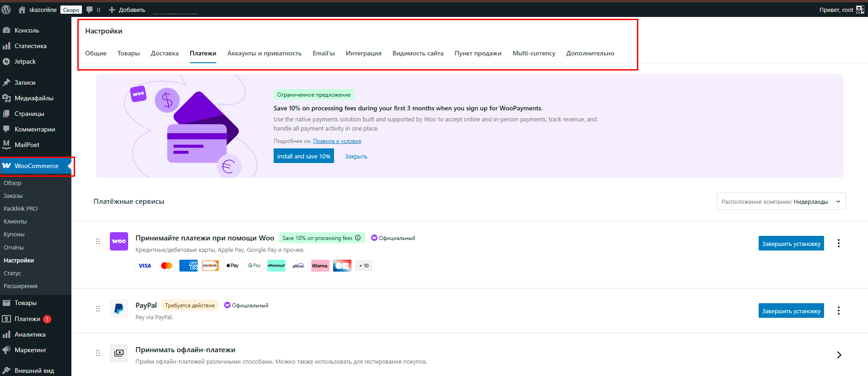Image resolution: width=868 pixels, height=376 pixels.
Task: Open the three-dot menu for PayPal
Action: [x=838, y=311]
